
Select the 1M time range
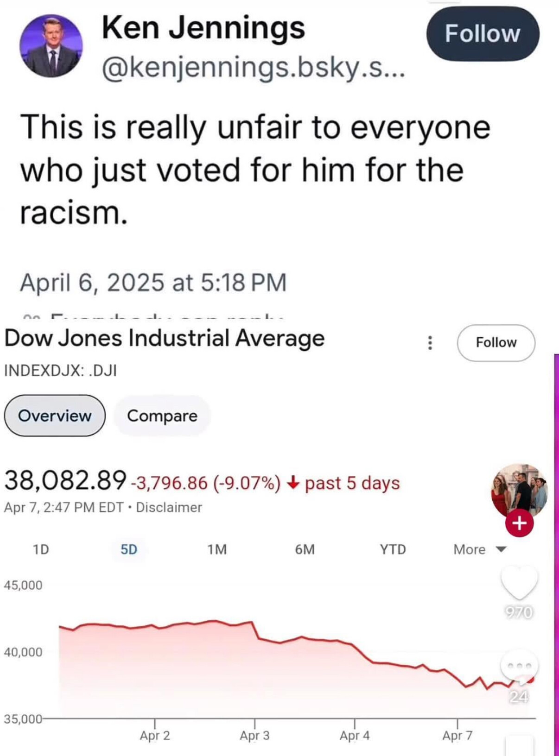[217, 549]
